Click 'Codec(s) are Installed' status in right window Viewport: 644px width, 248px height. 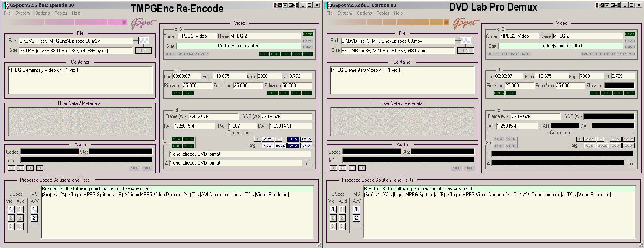561,46
